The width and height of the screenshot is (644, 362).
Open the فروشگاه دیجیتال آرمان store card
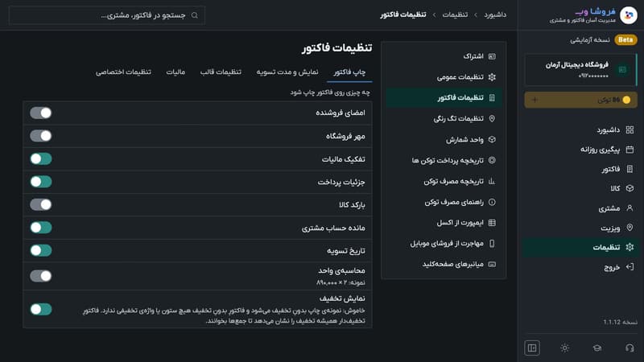(x=580, y=70)
